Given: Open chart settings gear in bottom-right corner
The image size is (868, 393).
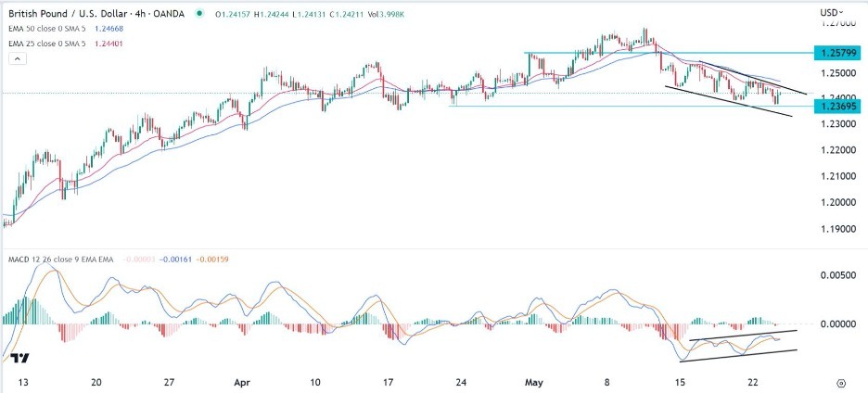Looking at the screenshot, I should [x=840, y=382].
